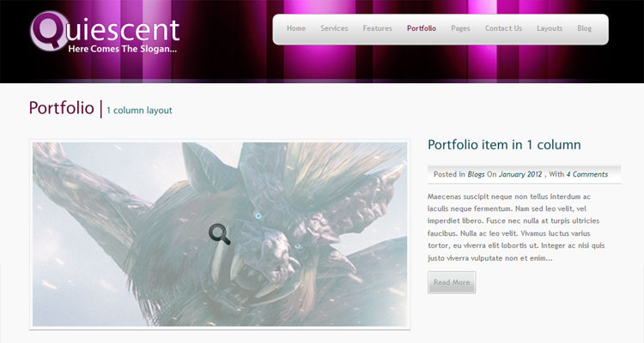
Task: Click the Quiescent site name text
Action: coord(105,29)
